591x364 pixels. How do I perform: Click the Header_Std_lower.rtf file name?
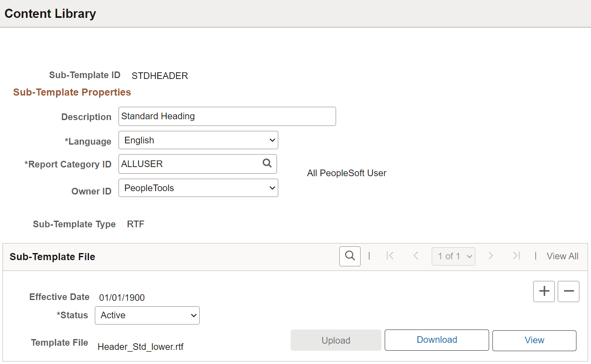(x=141, y=346)
